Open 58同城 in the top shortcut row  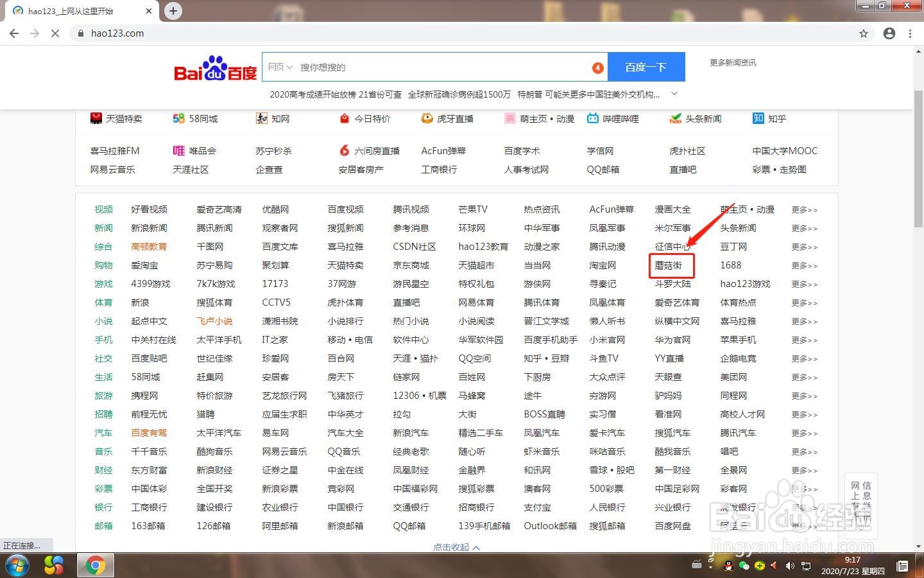pyautogui.click(x=195, y=119)
